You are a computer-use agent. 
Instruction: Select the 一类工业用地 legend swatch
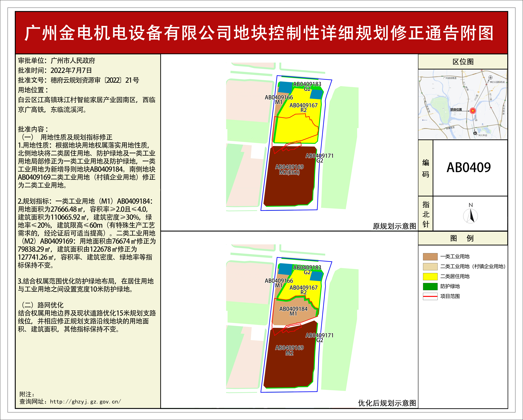[x=430, y=257]
